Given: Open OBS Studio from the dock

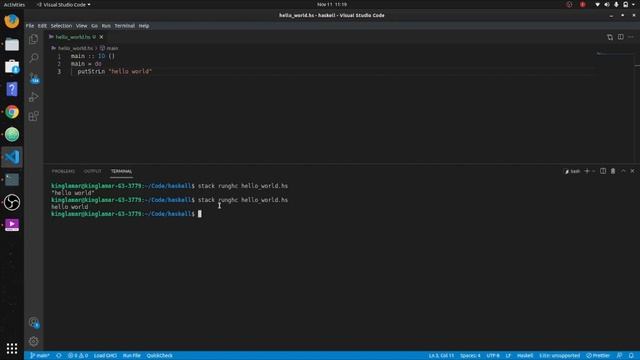Looking at the screenshot, I should point(12,202).
